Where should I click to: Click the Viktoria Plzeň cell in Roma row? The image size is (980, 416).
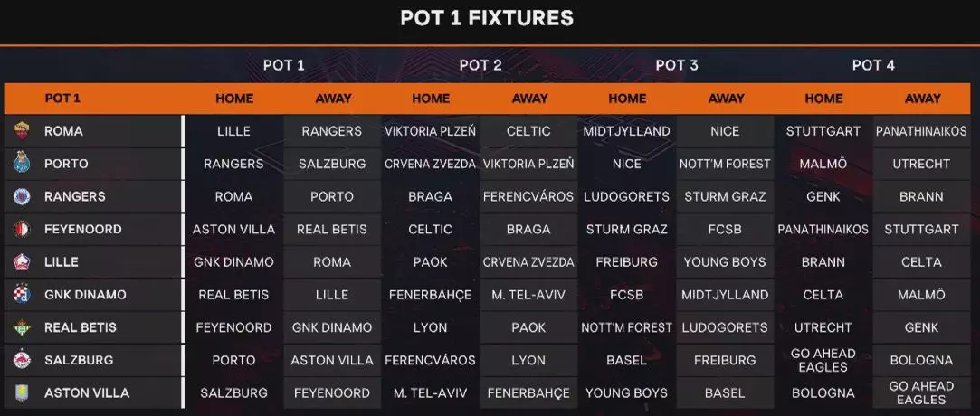click(430, 131)
